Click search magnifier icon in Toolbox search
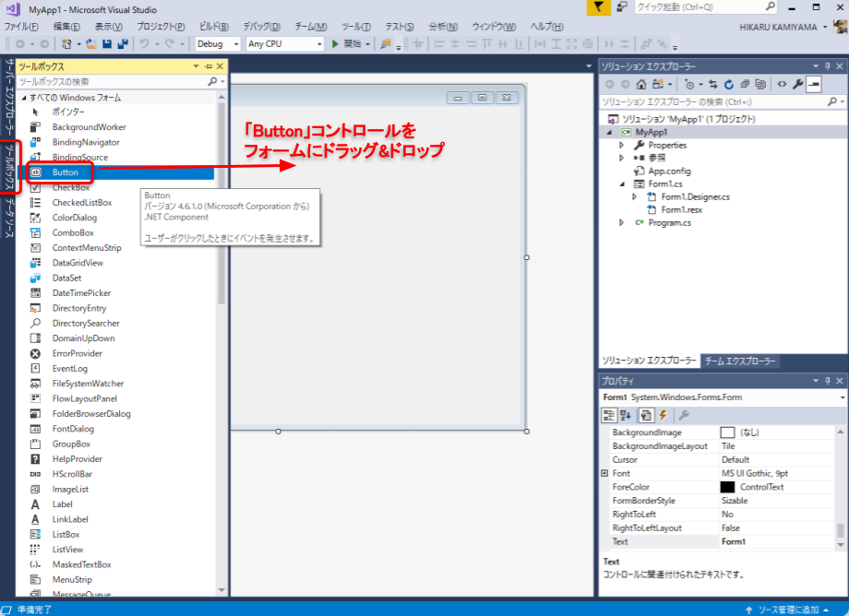Viewport: 849px width, 616px height. click(x=212, y=81)
